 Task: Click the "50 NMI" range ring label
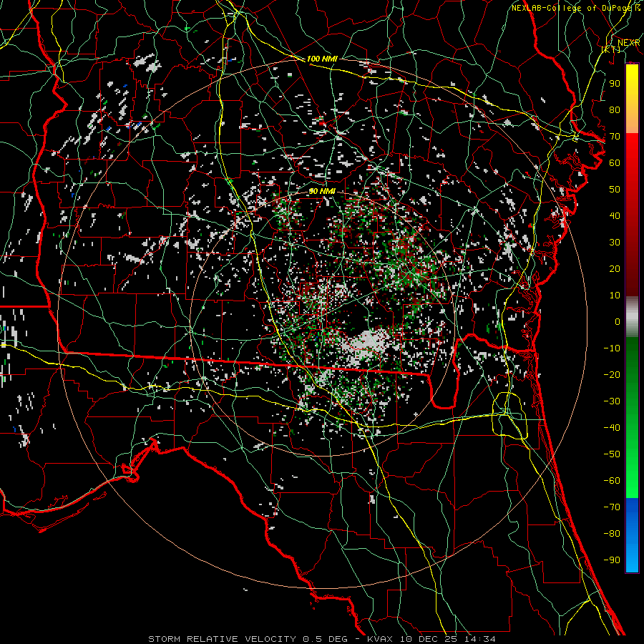322,191
